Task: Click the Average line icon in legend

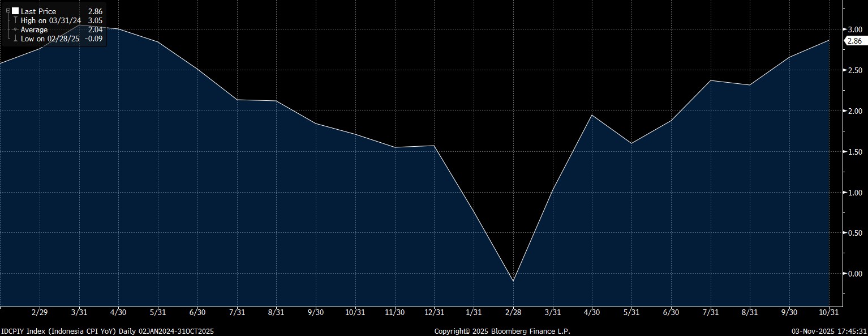Action: (x=14, y=29)
